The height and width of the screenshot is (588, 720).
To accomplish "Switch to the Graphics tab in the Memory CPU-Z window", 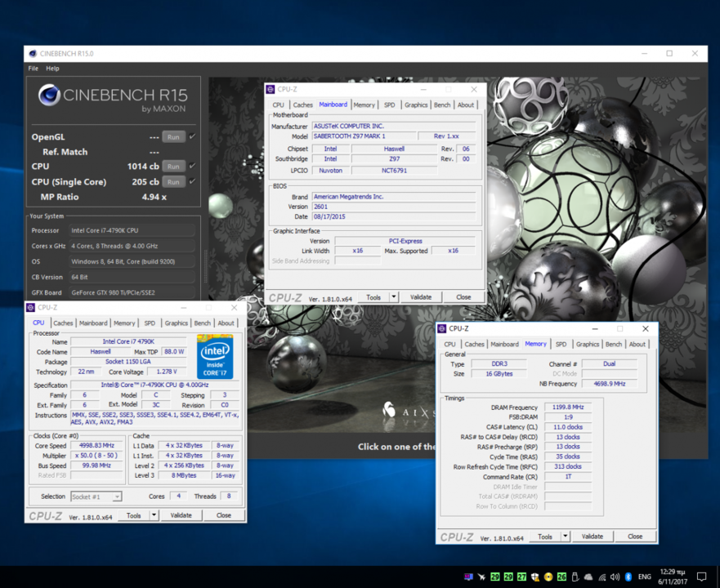I will pos(588,345).
